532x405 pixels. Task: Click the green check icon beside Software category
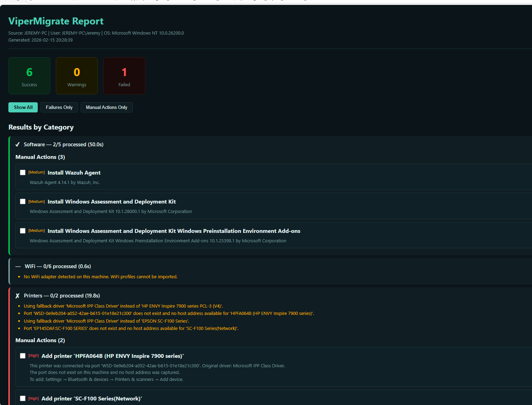pos(17,144)
